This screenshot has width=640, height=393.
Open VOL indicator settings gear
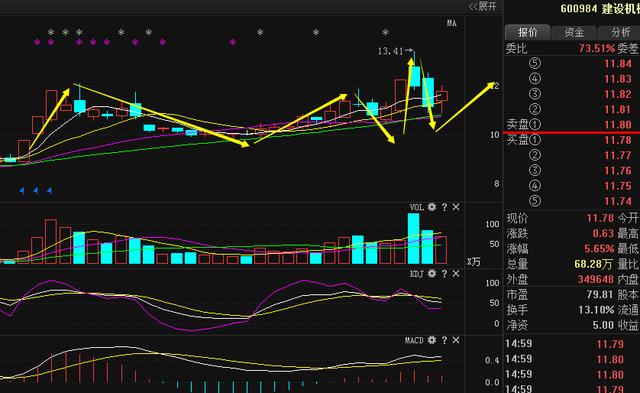[x=432, y=207]
